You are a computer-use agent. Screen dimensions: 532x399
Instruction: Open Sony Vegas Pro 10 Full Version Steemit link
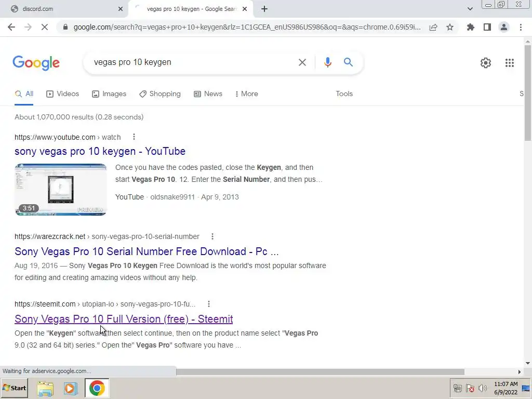(124, 319)
